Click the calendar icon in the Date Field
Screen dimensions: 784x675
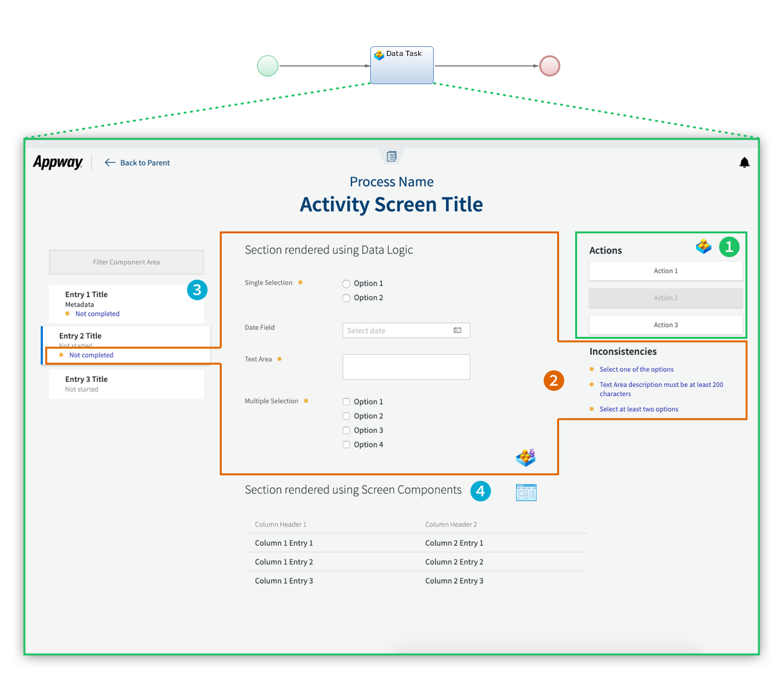tap(458, 330)
